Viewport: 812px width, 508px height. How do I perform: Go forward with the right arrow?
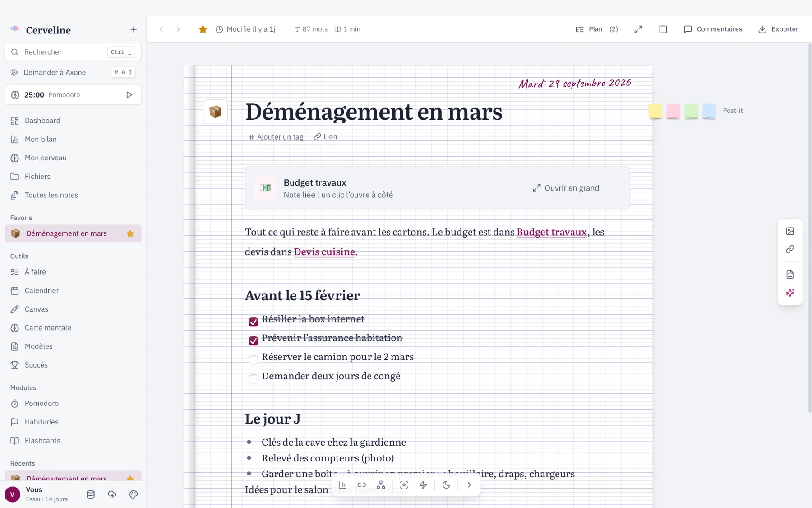point(178,29)
